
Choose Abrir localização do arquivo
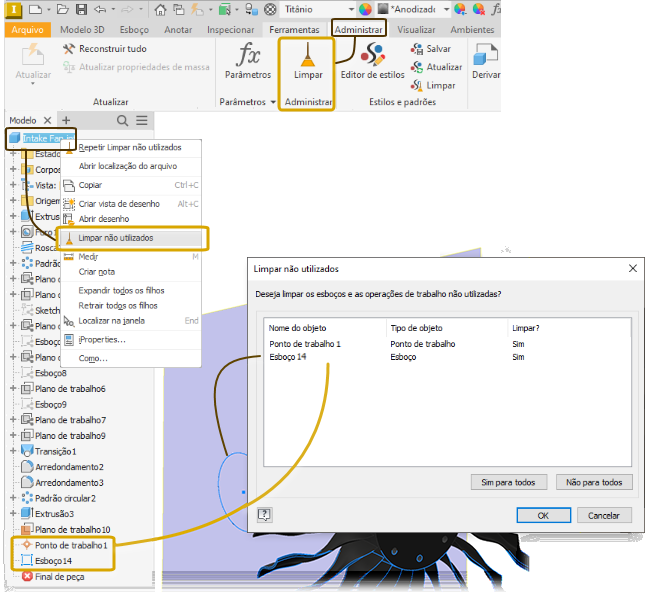point(131,166)
